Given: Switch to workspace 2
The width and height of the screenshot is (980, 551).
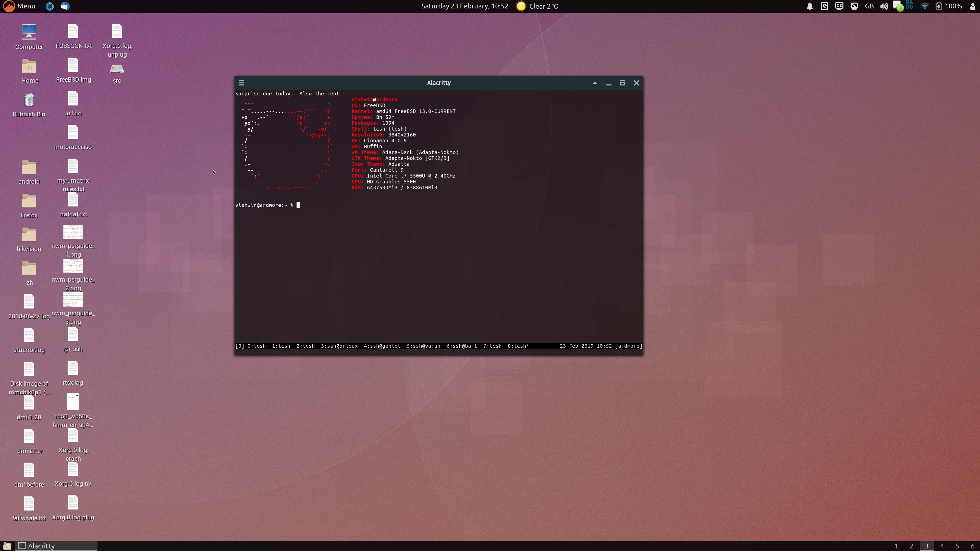Looking at the screenshot, I should click(x=911, y=546).
